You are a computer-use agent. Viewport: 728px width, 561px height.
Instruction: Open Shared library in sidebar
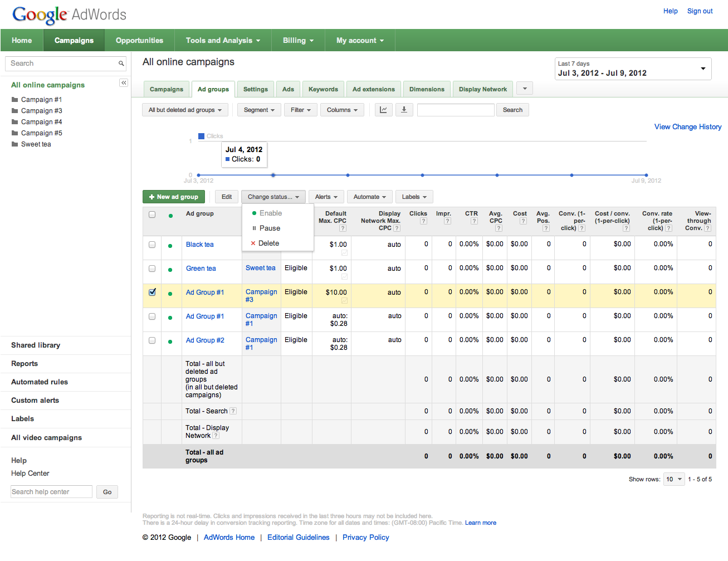coord(36,345)
